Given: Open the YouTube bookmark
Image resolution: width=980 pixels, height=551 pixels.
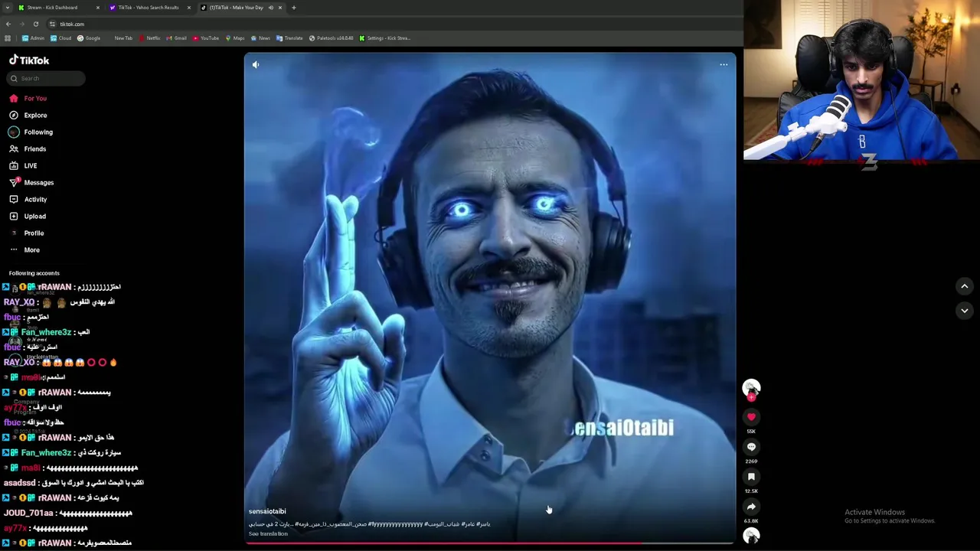Looking at the screenshot, I should click(206, 38).
